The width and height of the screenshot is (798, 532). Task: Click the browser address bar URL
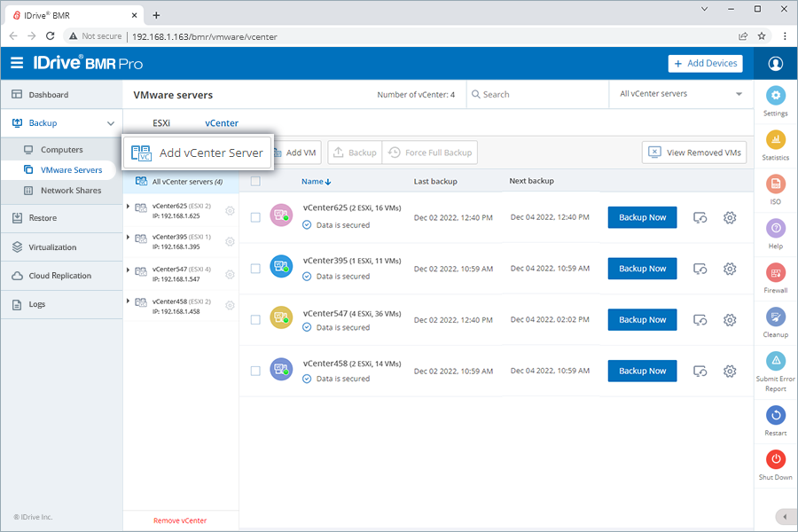[205, 36]
